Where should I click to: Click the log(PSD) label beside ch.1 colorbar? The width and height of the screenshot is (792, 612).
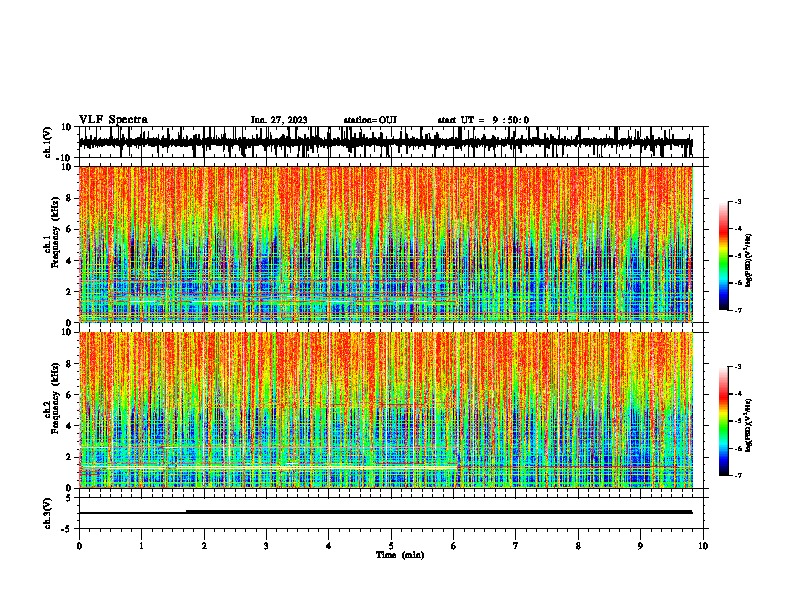tap(748, 260)
